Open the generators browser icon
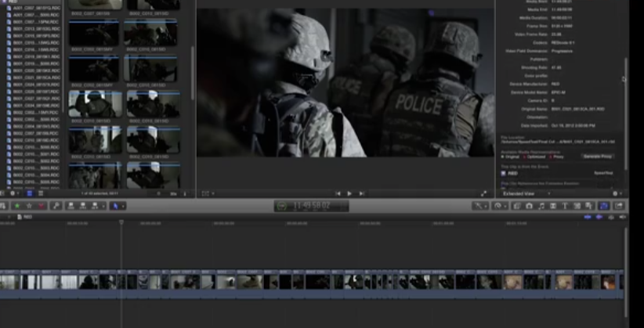This screenshot has width=644, height=328. [x=577, y=206]
